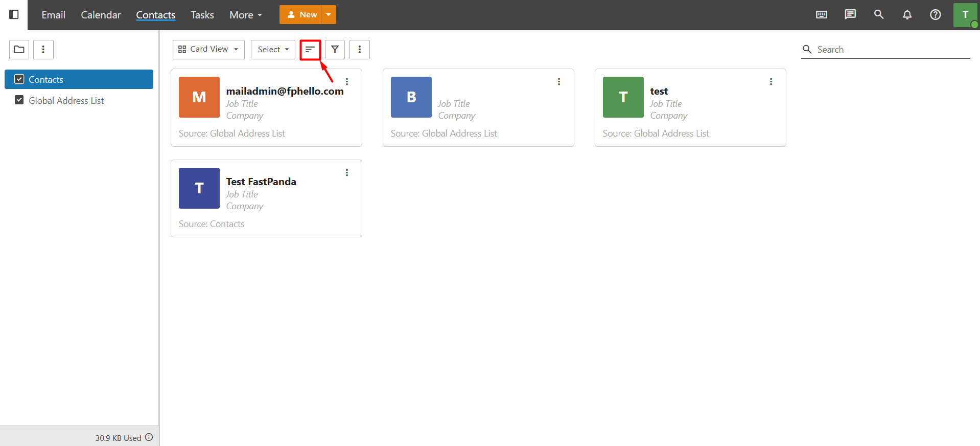The image size is (980, 446).
Task: Open the user avatar T menu
Action: pyautogui.click(x=965, y=15)
